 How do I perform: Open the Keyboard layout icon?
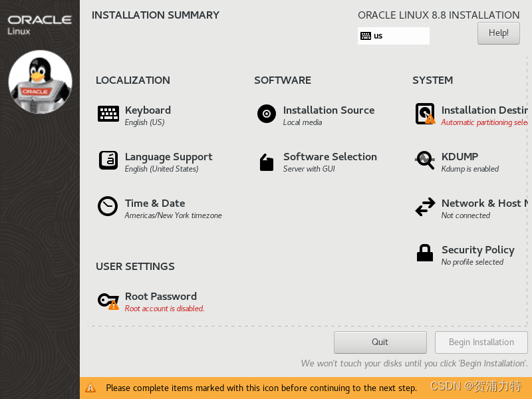click(x=108, y=114)
